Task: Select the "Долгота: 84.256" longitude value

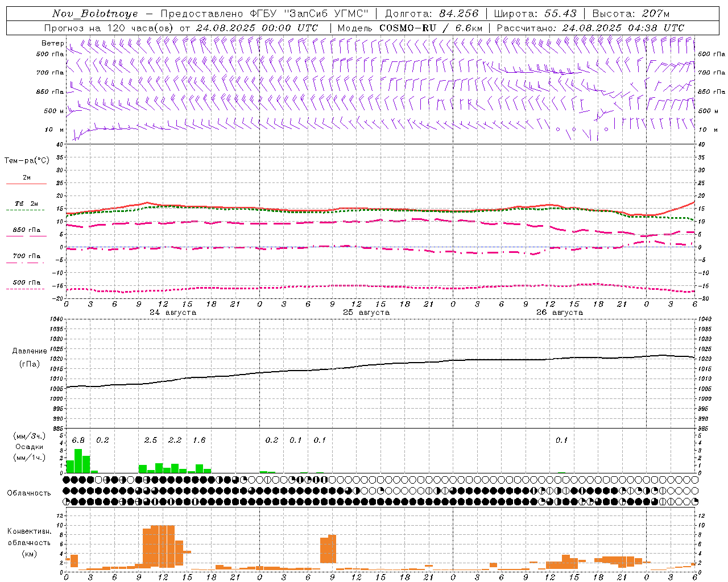Action: (x=432, y=14)
